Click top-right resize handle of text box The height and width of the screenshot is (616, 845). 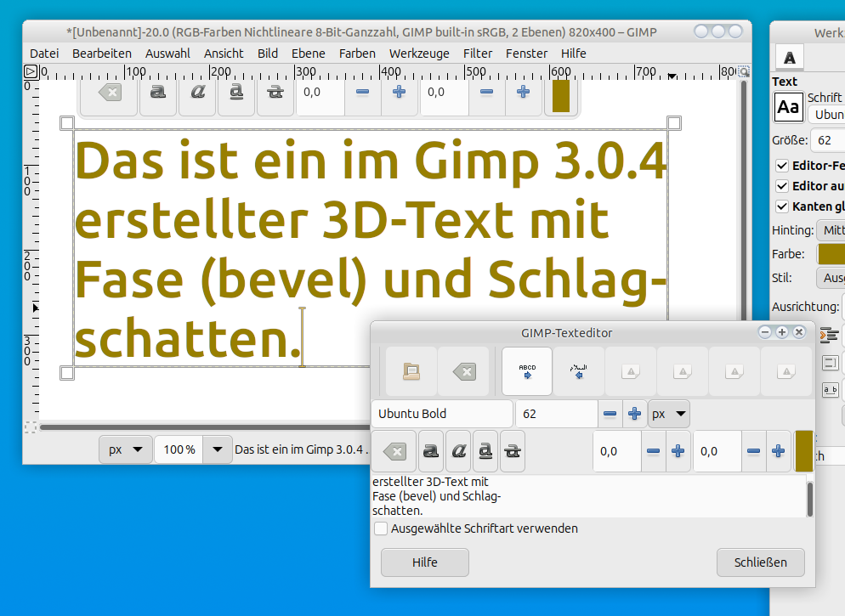tap(674, 123)
